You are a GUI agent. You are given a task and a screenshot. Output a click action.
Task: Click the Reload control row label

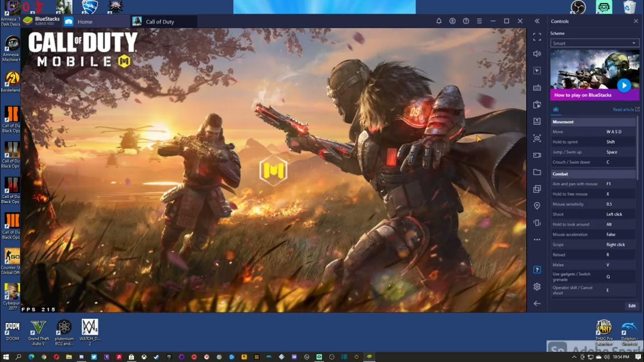[558, 254]
